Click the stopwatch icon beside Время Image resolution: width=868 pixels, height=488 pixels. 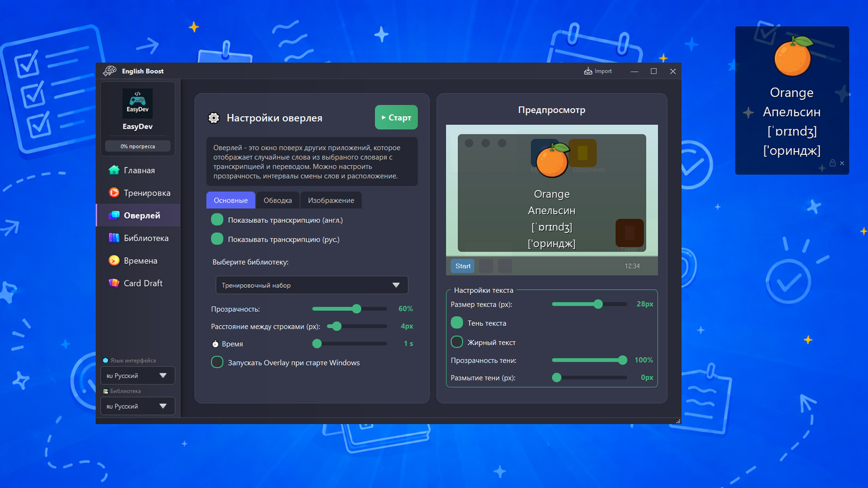pyautogui.click(x=215, y=344)
